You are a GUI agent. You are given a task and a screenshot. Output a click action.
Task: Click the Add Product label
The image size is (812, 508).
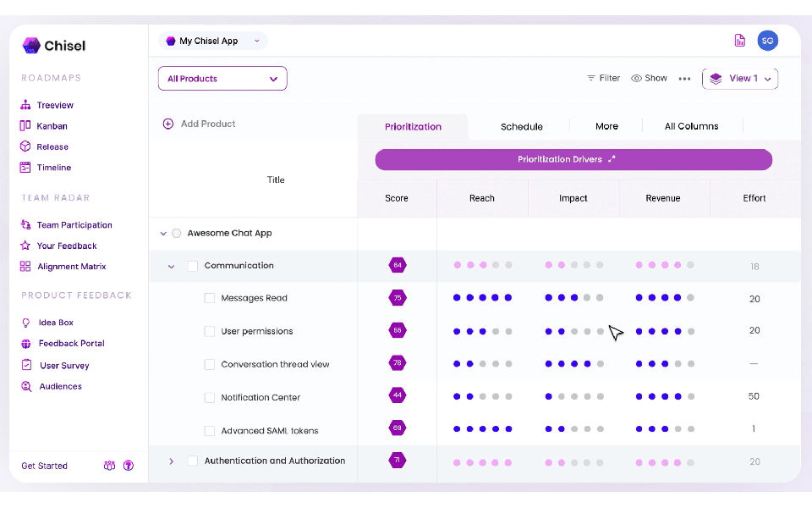click(x=208, y=124)
